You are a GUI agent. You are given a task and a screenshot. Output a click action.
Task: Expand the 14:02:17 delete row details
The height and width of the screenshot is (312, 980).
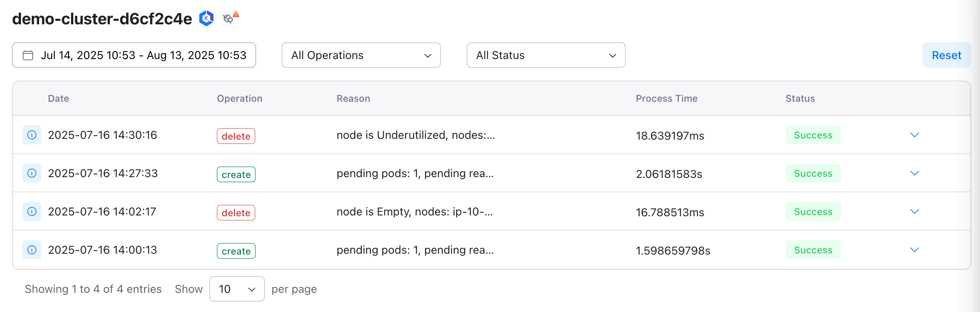tap(915, 211)
